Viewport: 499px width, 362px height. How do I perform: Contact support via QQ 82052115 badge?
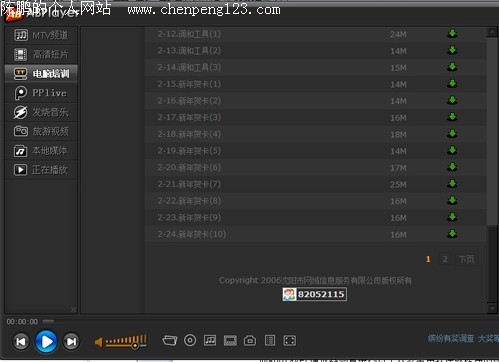pos(314,294)
